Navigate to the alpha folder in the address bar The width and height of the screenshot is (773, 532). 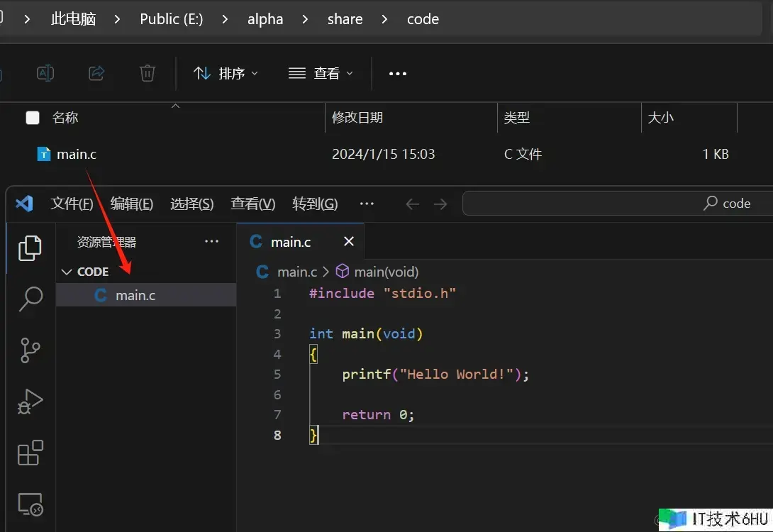[265, 19]
